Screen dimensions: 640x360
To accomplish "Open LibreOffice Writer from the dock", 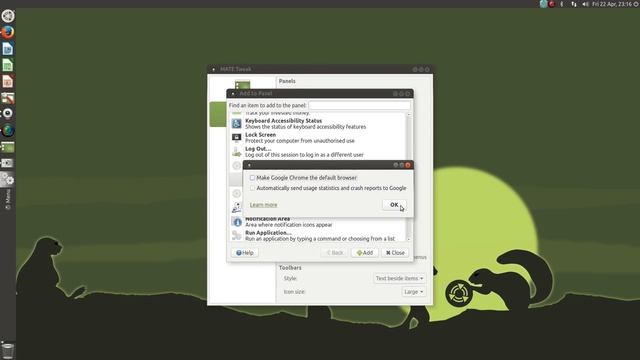I will tap(8, 49).
